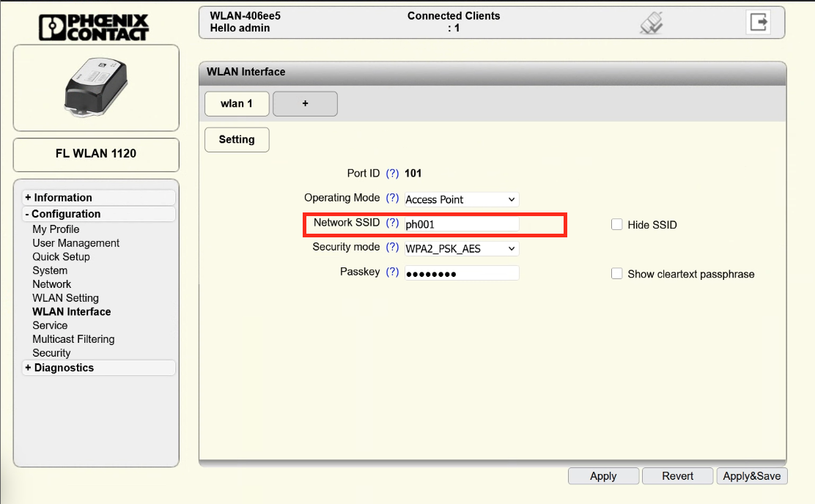Image resolution: width=815 pixels, height=504 pixels.
Task: Open help for Network SSID
Action: [392, 223]
